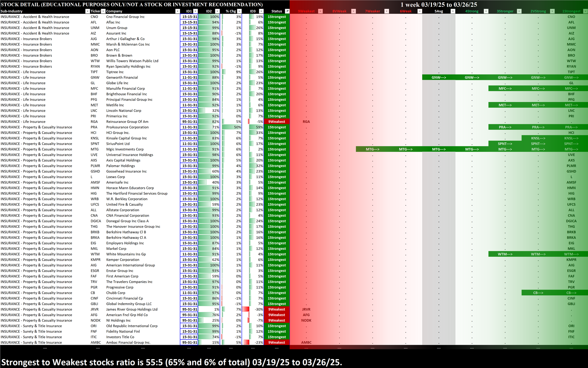Open the 9Weakest column filter button
This screenshot has height=368, width=588.
pos(320,11)
